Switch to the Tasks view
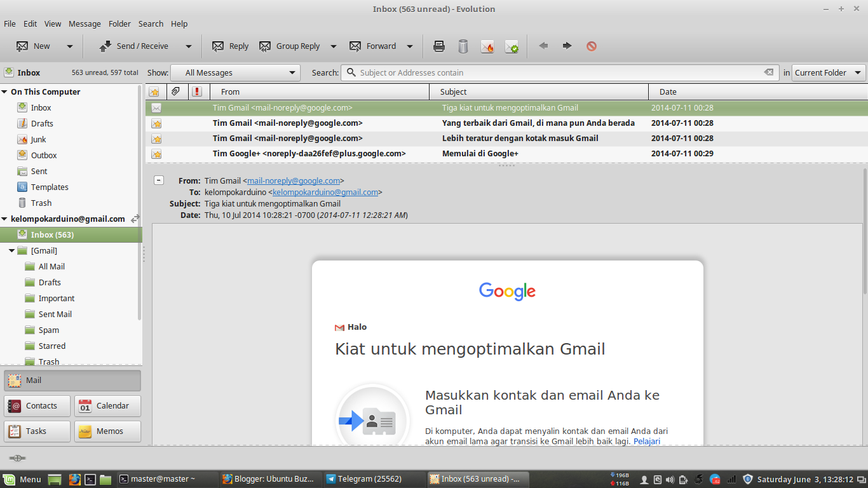868x488 pixels. 37,431
